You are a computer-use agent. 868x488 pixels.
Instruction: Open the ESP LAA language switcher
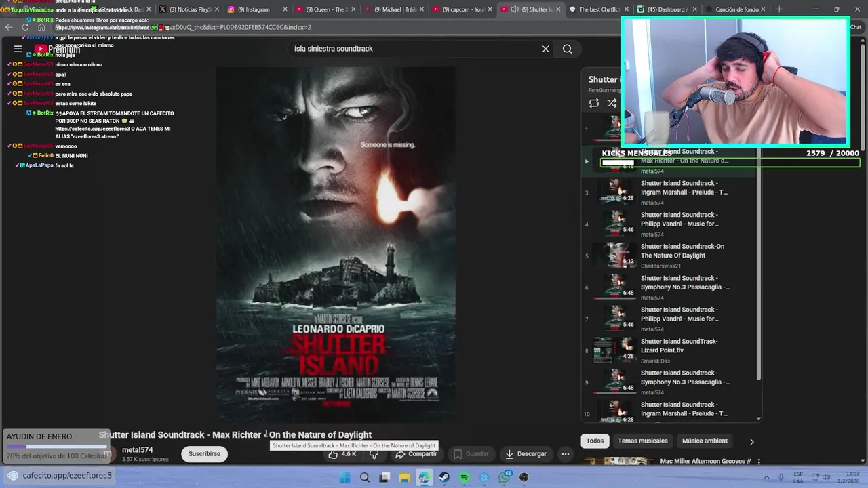798,477
